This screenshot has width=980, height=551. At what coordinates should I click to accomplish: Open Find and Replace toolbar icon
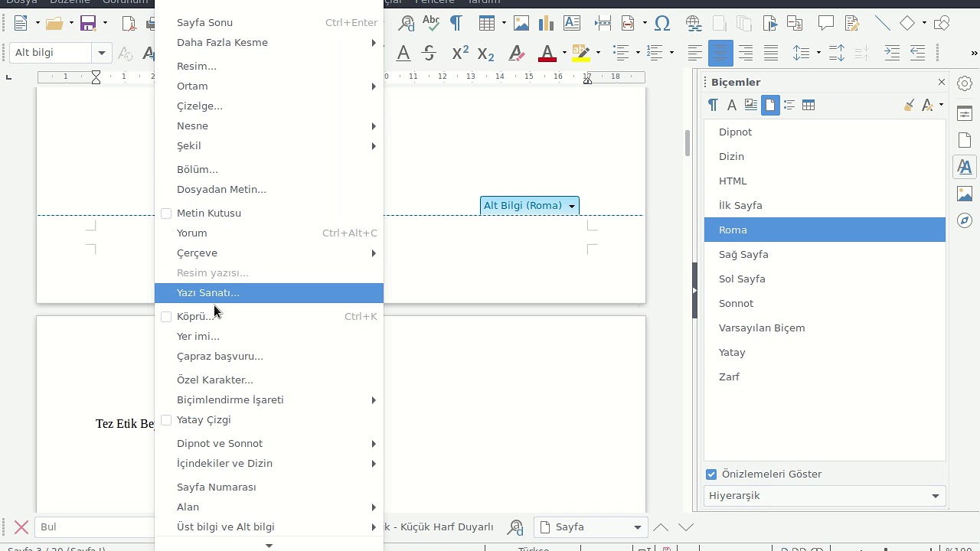tap(406, 24)
